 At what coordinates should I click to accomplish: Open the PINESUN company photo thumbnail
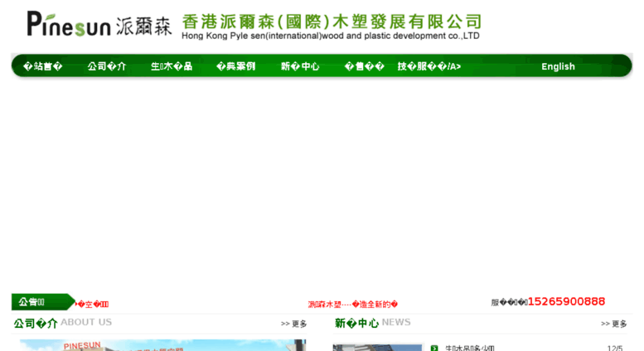(162, 345)
